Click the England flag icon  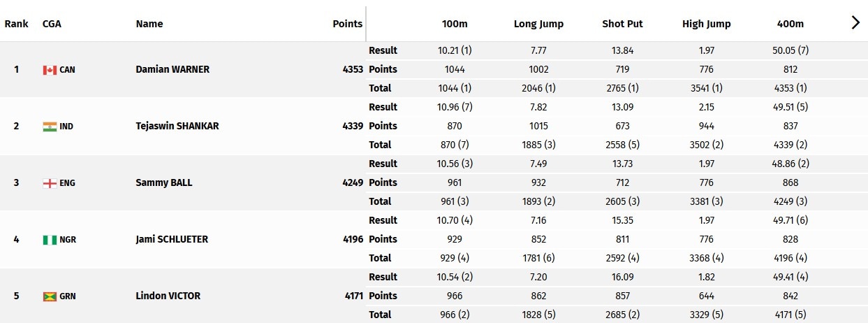click(x=49, y=183)
